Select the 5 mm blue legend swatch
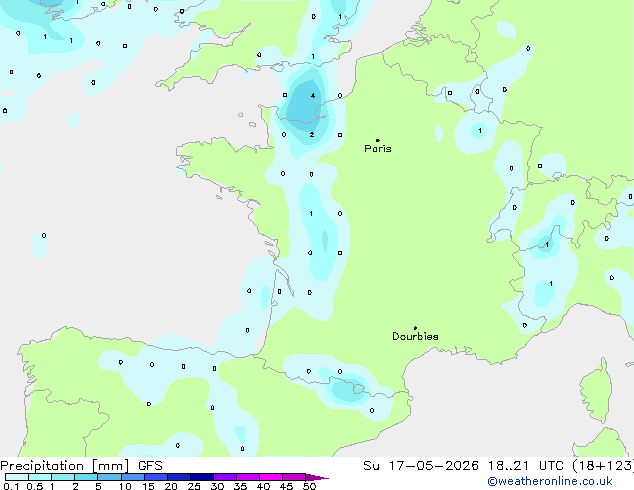 [109, 477]
